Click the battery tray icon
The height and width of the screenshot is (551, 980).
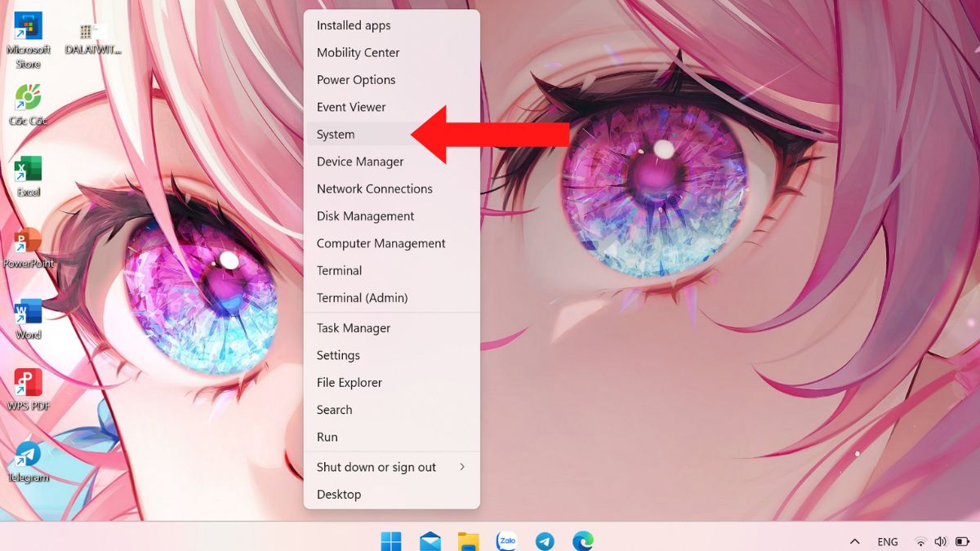pos(962,541)
